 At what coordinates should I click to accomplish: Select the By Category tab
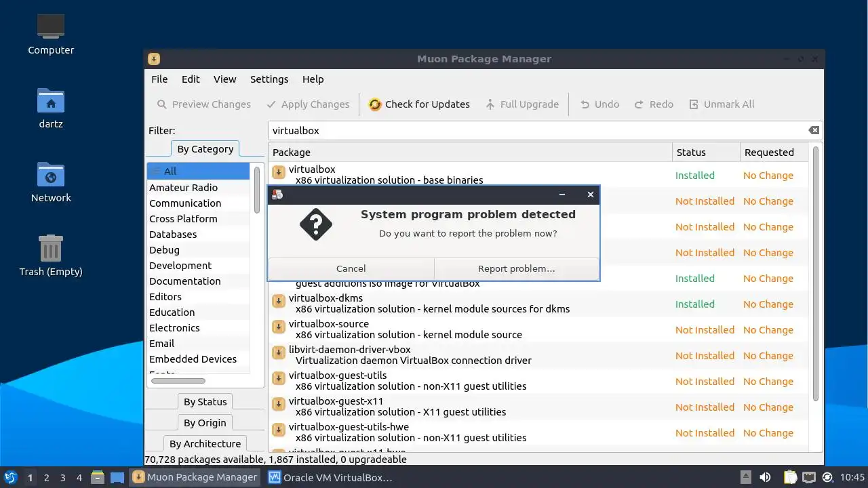coord(205,149)
